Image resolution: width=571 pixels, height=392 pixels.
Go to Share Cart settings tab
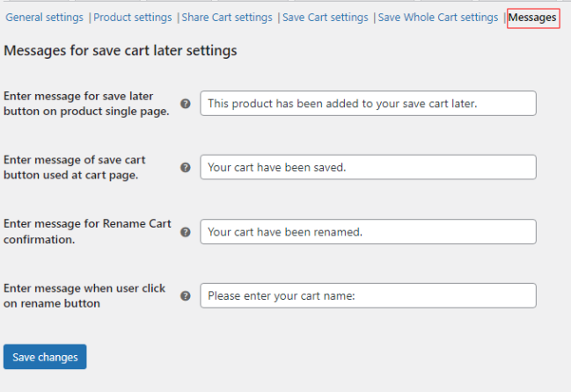coord(227,18)
